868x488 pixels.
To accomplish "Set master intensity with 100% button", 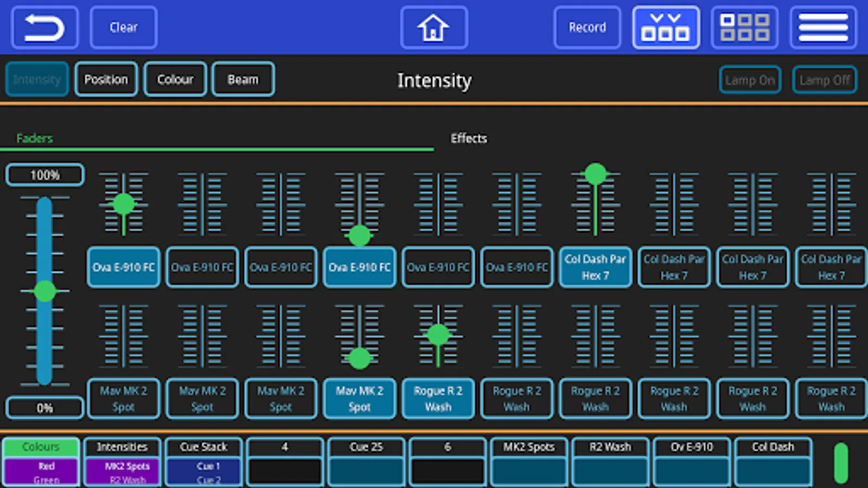I will [x=45, y=175].
